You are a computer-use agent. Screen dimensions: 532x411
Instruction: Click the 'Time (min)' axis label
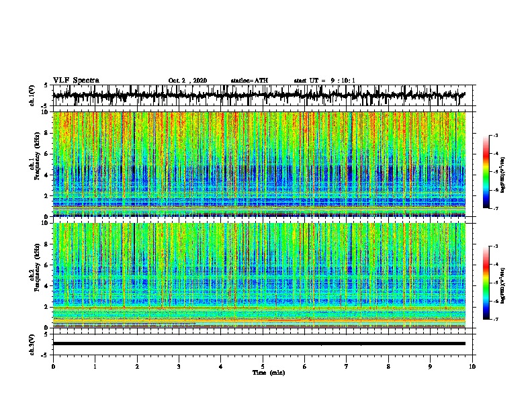pos(269,373)
